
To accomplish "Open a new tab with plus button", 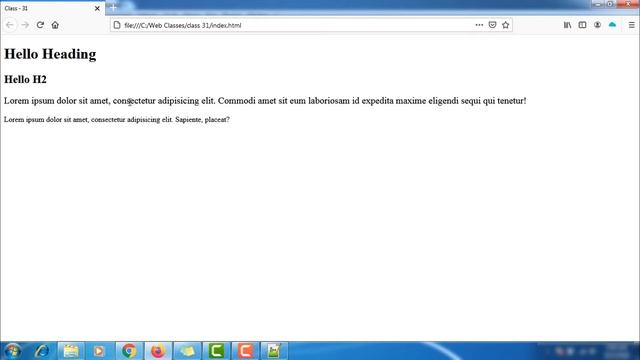I will click(113, 8).
